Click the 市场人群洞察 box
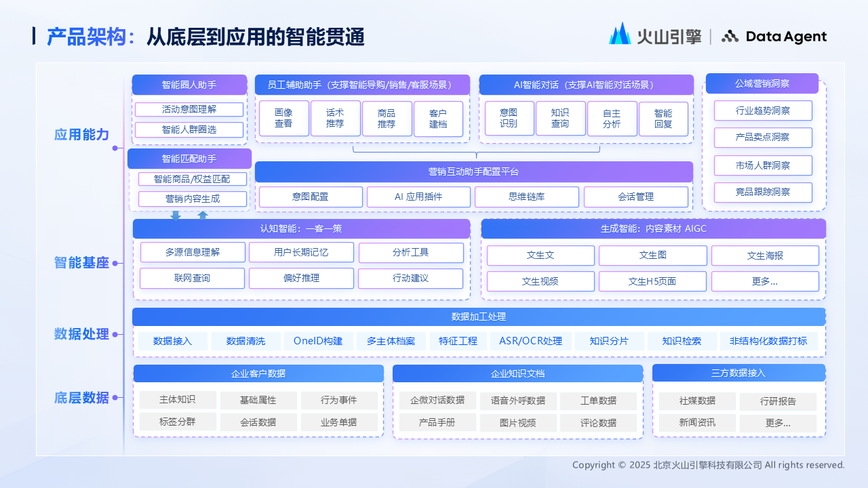The height and width of the screenshot is (488, 868). click(x=763, y=165)
